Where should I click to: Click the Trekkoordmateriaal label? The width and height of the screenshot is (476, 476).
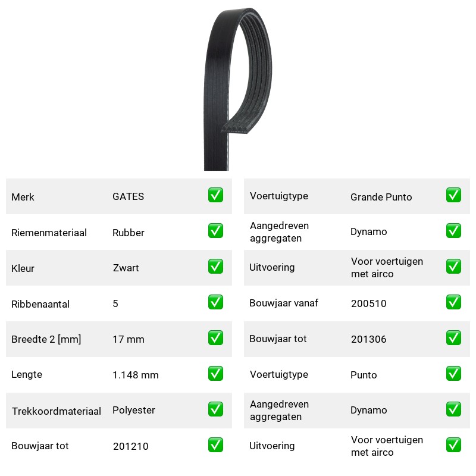[56, 411]
